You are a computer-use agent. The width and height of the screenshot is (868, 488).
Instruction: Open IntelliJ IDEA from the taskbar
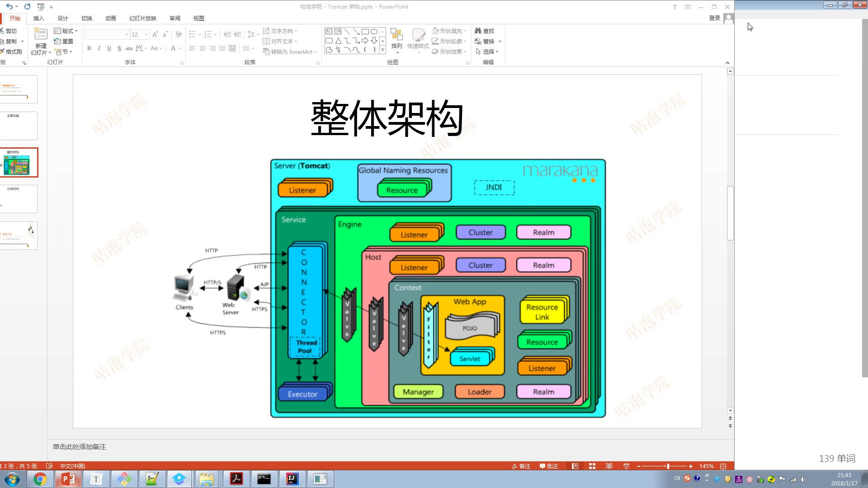pos(292,479)
